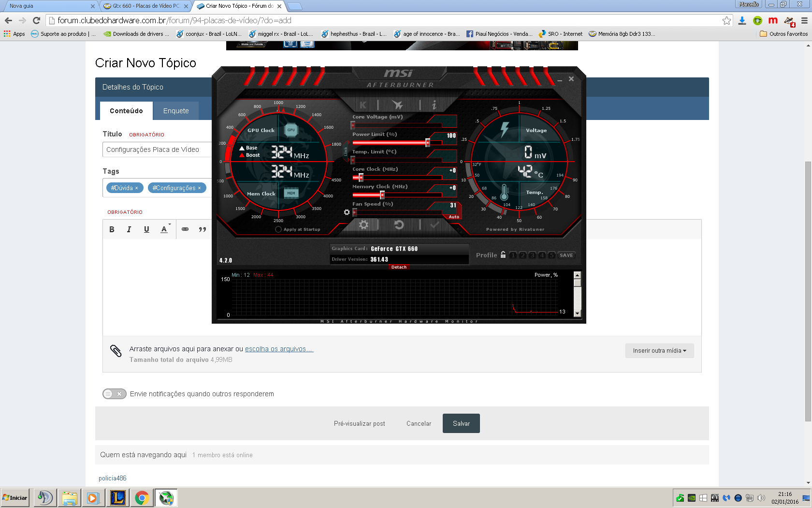Image resolution: width=812 pixels, height=508 pixels.
Task: Click the MEM chip icon
Action: [x=291, y=193]
